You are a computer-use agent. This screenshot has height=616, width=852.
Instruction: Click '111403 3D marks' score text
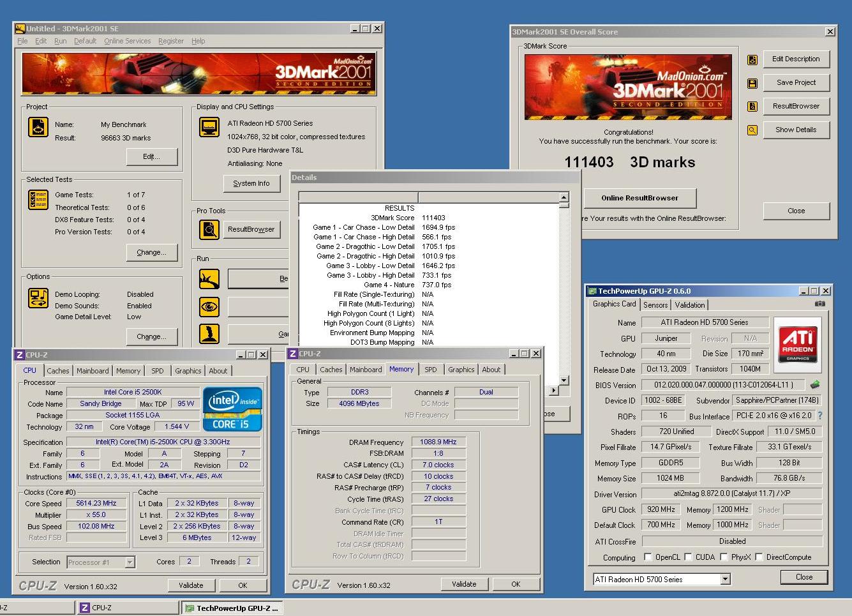coord(629,162)
